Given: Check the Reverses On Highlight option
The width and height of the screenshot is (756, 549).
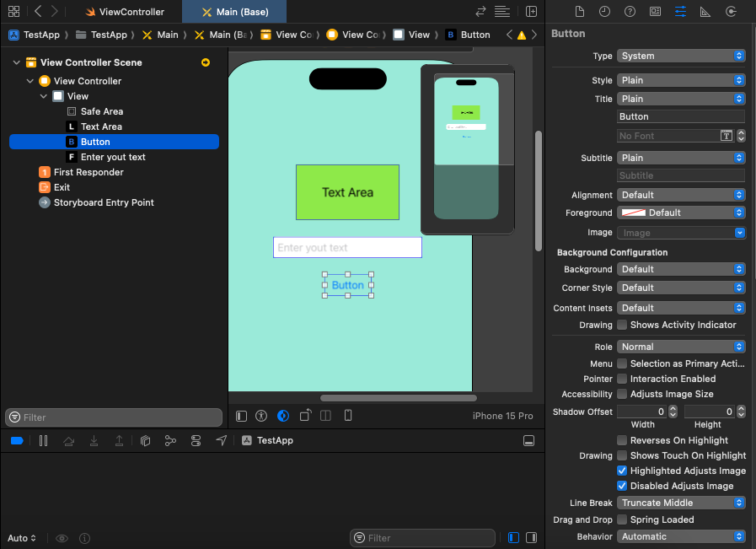Looking at the screenshot, I should click(622, 440).
